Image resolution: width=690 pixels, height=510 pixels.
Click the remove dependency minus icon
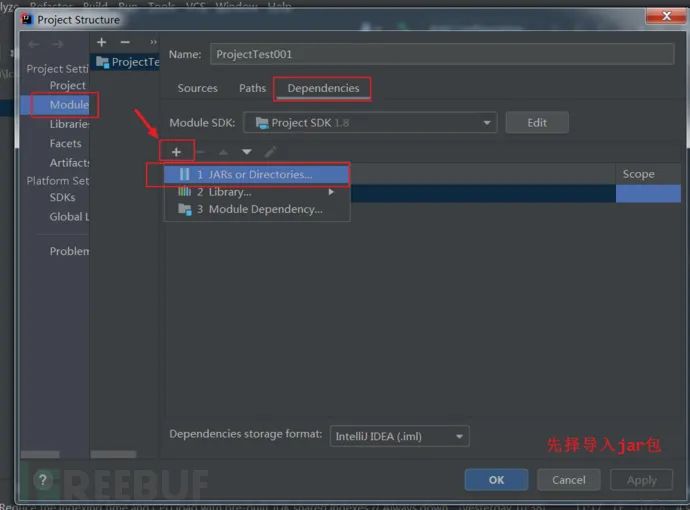(x=201, y=152)
